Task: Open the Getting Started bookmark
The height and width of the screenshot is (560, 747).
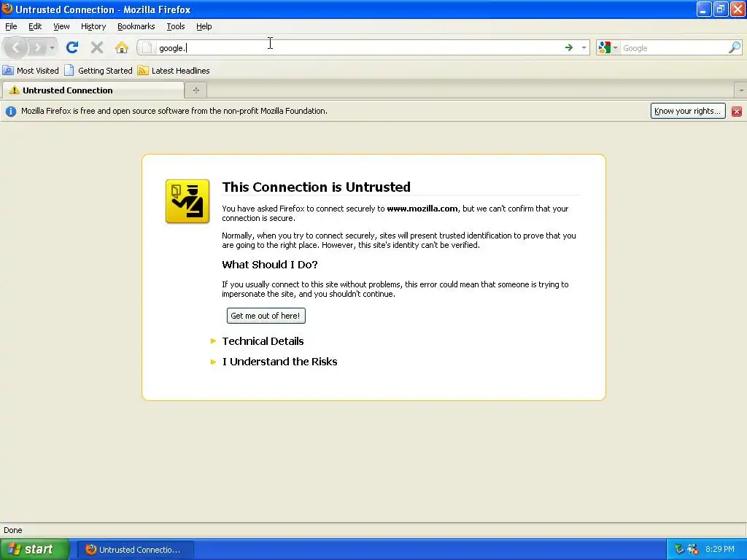Action: pyautogui.click(x=98, y=71)
